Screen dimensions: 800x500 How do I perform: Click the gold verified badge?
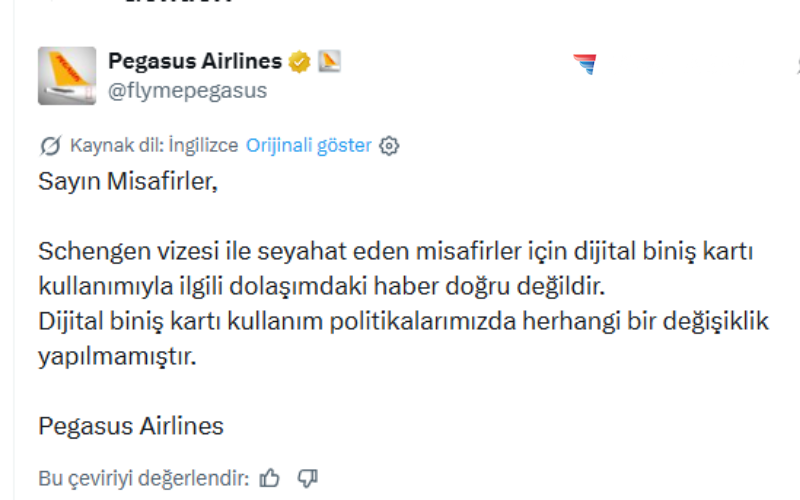298,62
